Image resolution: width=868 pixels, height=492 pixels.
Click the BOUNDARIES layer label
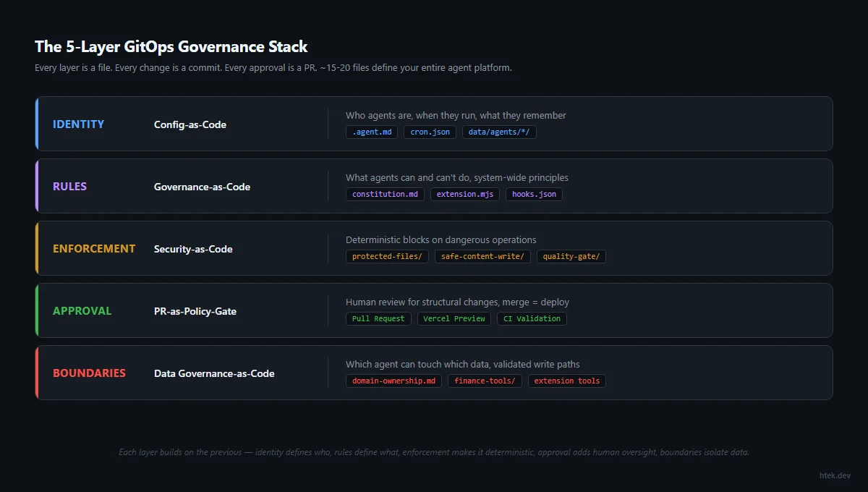pos(89,373)
